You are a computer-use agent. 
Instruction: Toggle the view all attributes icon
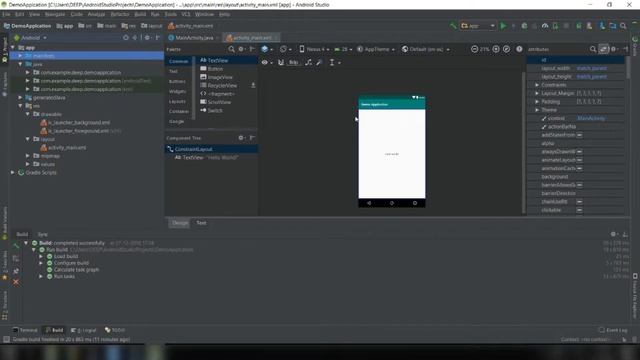pyautogui.click(x=603, y=49)
